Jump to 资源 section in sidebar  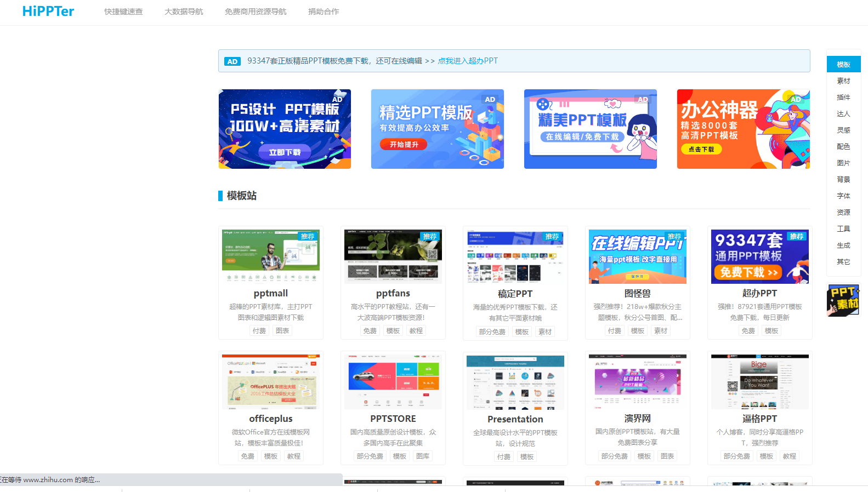coord(843,213)
